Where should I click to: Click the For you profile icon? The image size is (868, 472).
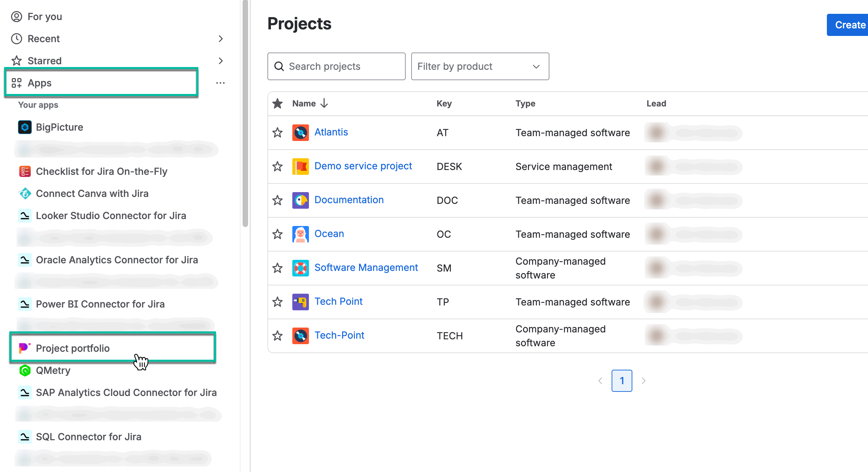pos(17,16)
